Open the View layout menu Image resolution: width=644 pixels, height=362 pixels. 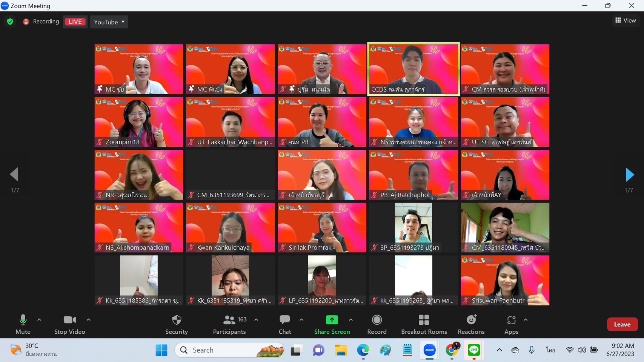pyautogui.click(x=626, y=20)
